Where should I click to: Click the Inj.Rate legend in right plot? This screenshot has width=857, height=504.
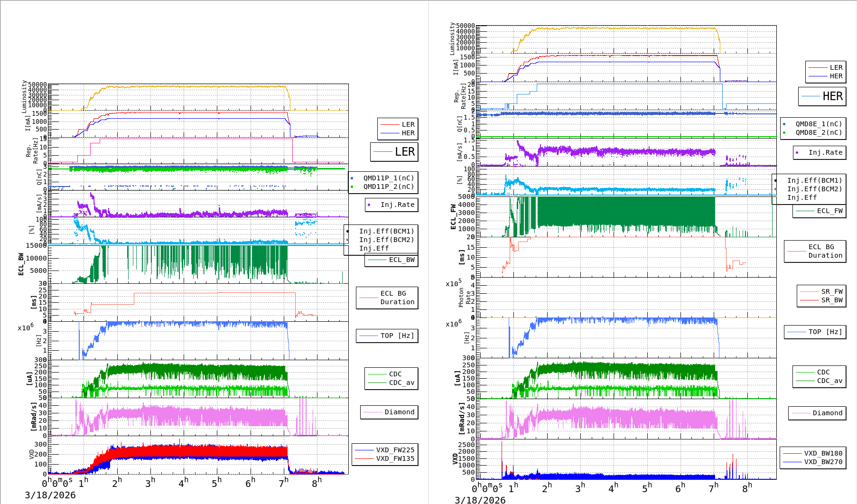tap(825, 152)
